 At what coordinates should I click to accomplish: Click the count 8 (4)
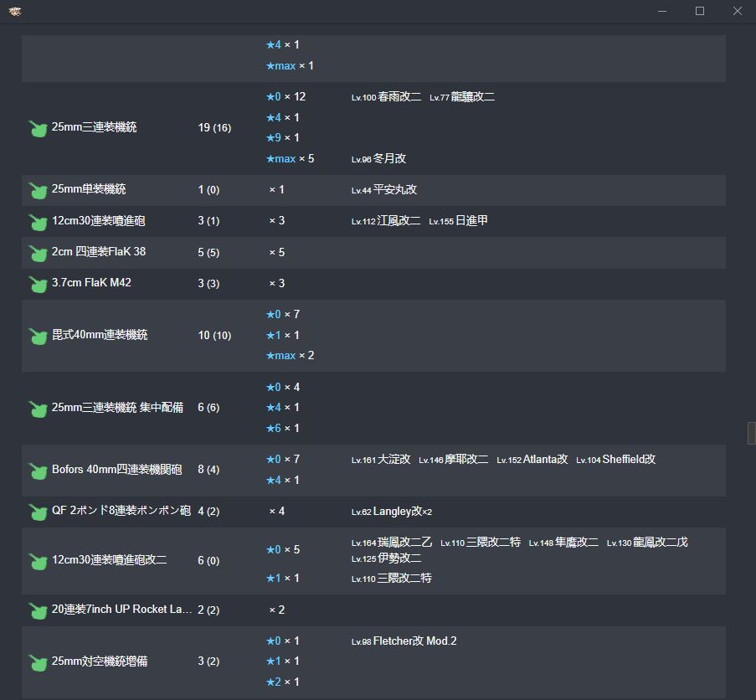(x=208, y=470)
